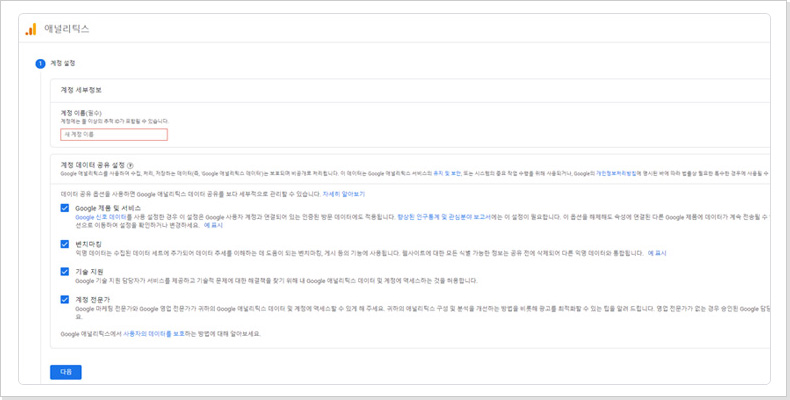Focus the 새 계정 이름 input field
The image size is (790, 400).
tap(114, 135)
